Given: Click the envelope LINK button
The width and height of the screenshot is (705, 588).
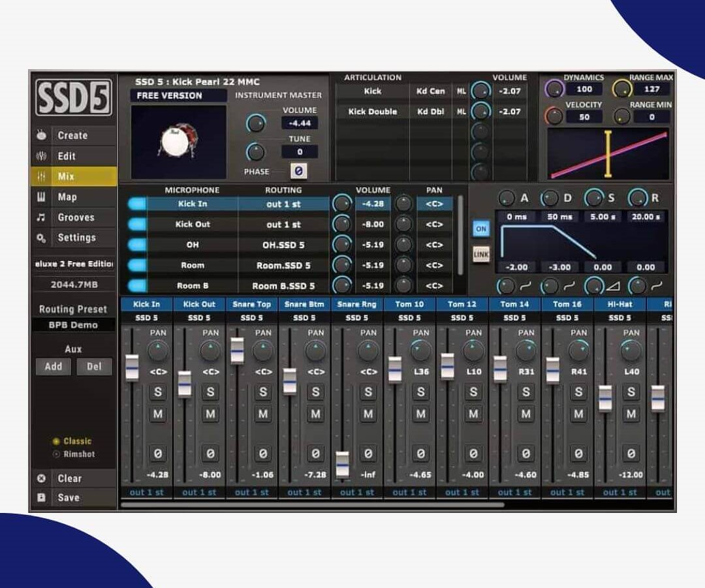Looking at the screenshot, I should pos(481,254).
